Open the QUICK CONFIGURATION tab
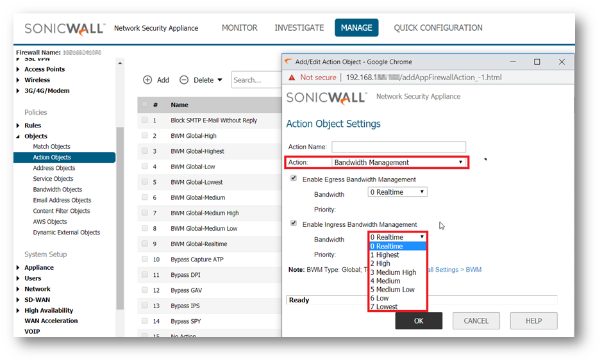Image resolution: width=602 pixels, height=364 pixels. point(438,28)
